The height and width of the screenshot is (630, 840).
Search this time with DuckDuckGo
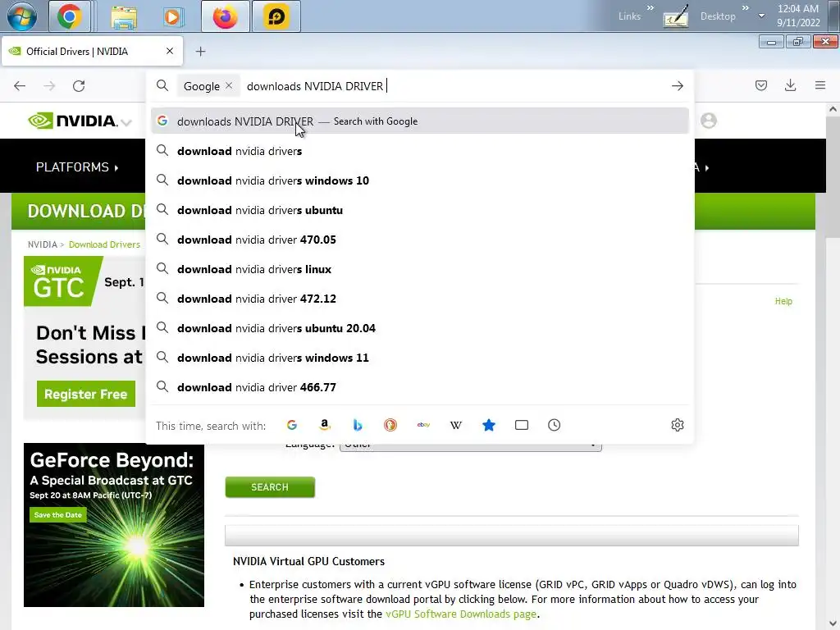point(390,425)
